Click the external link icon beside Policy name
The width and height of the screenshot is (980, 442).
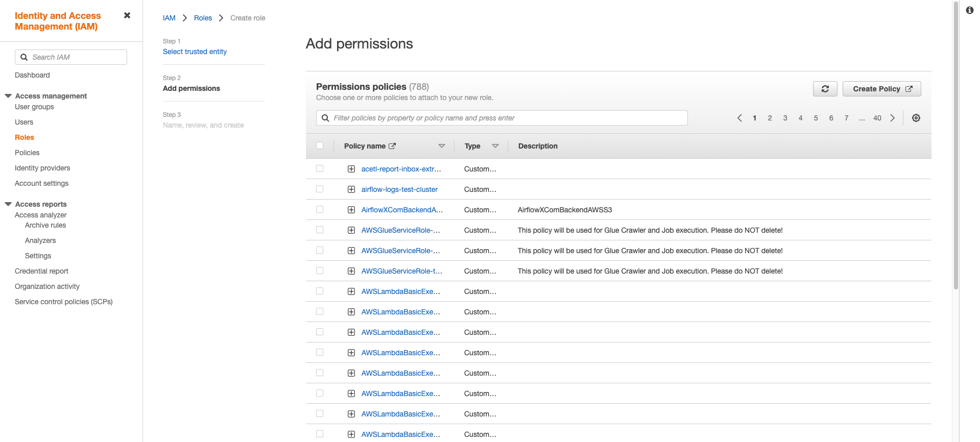pos(392,146)
